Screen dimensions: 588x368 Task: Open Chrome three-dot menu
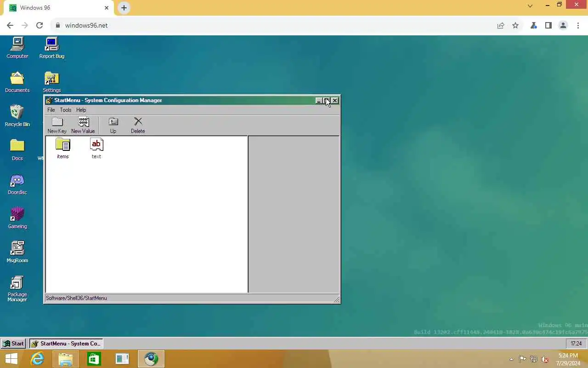point(578,25)
